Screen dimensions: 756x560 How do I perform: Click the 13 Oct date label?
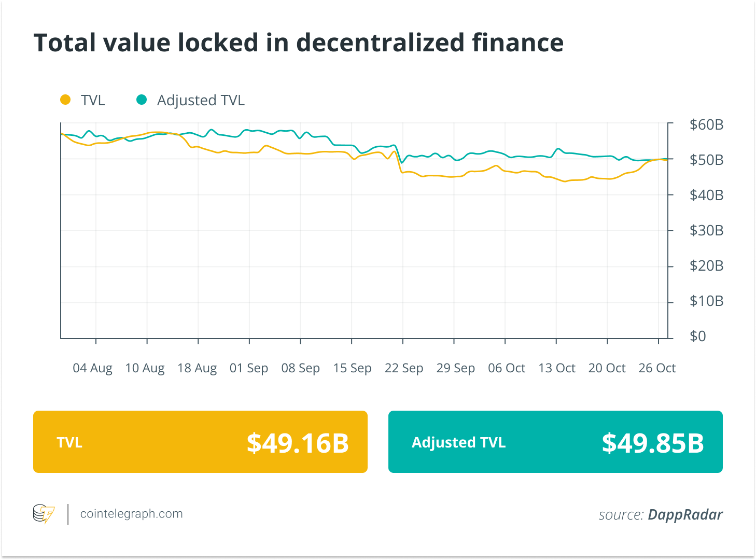[557, 368]
